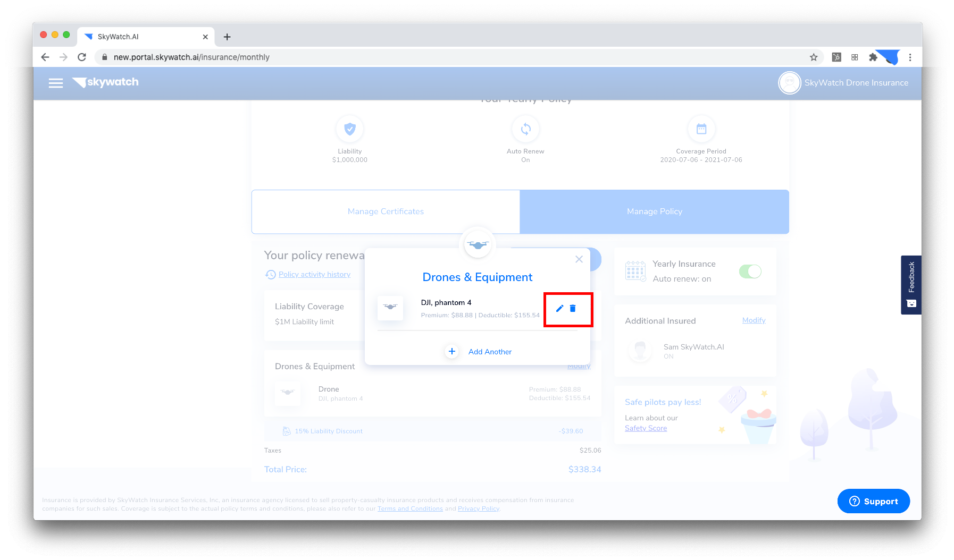954x560 pixels.
Task: Click the Add Another link
Action: 490,352
